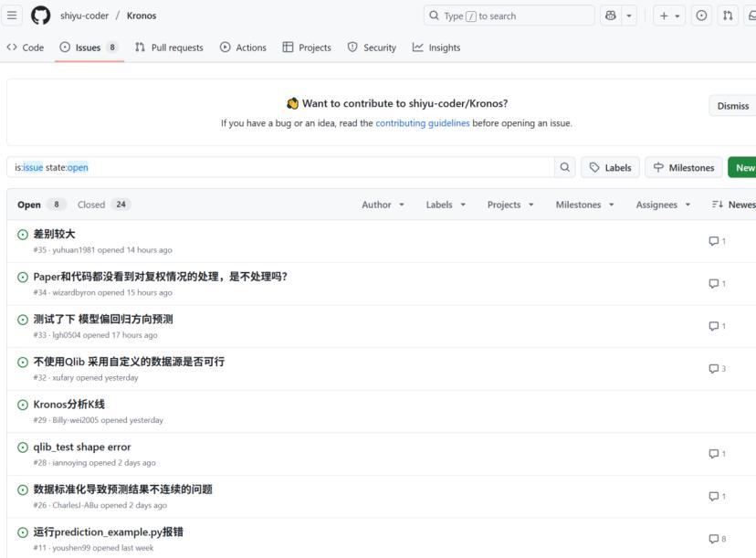756x558 pixels.
Task: Open the contributing guidelines link
Action: (x=423, y=123)
